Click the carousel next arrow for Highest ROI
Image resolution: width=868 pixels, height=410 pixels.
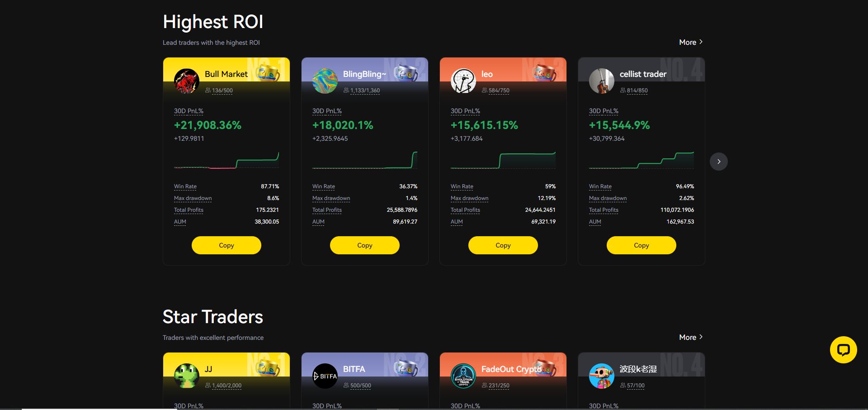(718, 162)
